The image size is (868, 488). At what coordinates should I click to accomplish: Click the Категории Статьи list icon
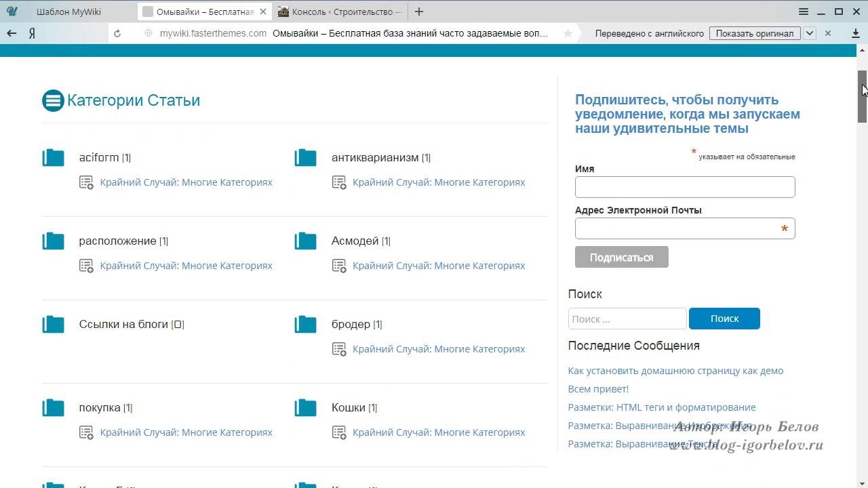pos(53,100)
